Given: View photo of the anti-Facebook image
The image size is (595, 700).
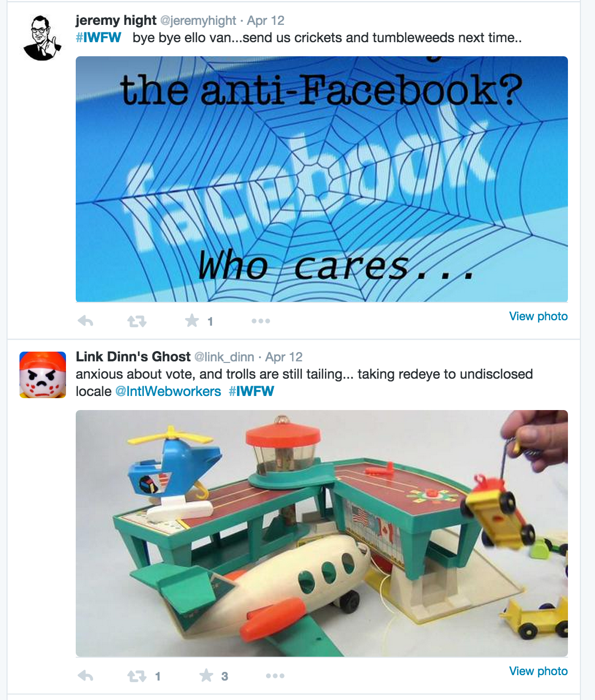Looking at the screenshot, I should tap(538, 316).
